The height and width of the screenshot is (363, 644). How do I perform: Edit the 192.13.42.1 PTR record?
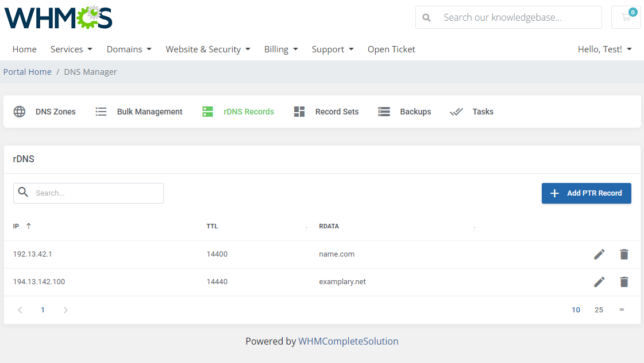tap(599, 254)
